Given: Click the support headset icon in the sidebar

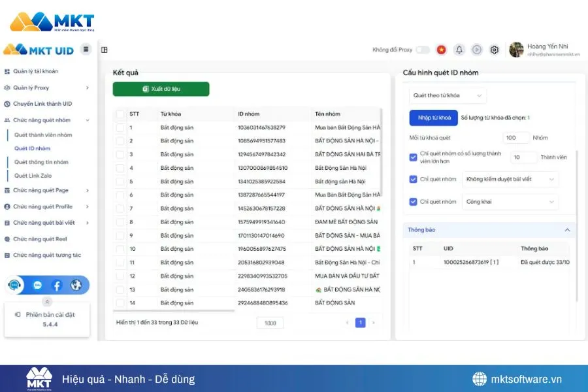Looking at the screenshot, I should 14,285.
